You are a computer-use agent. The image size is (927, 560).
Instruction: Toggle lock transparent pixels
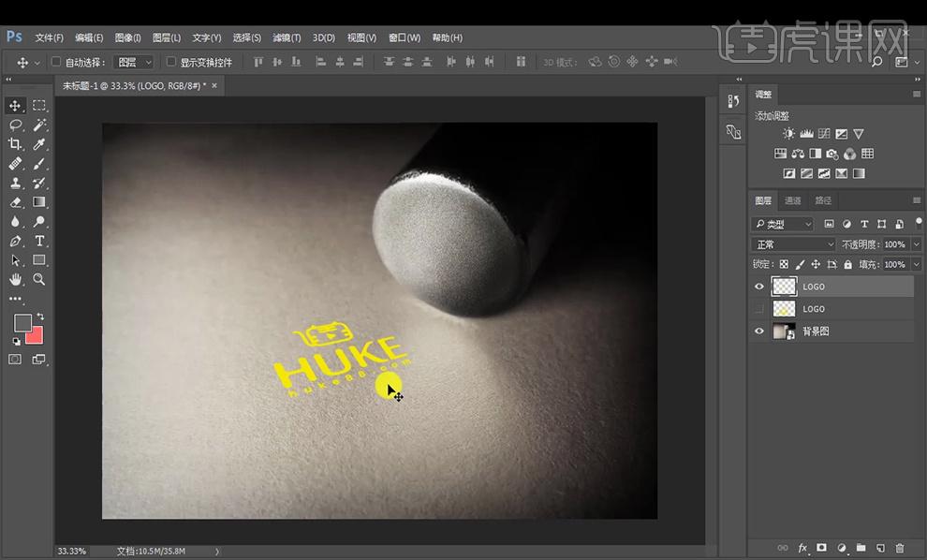pyautogui.click(x=784, y=264)
